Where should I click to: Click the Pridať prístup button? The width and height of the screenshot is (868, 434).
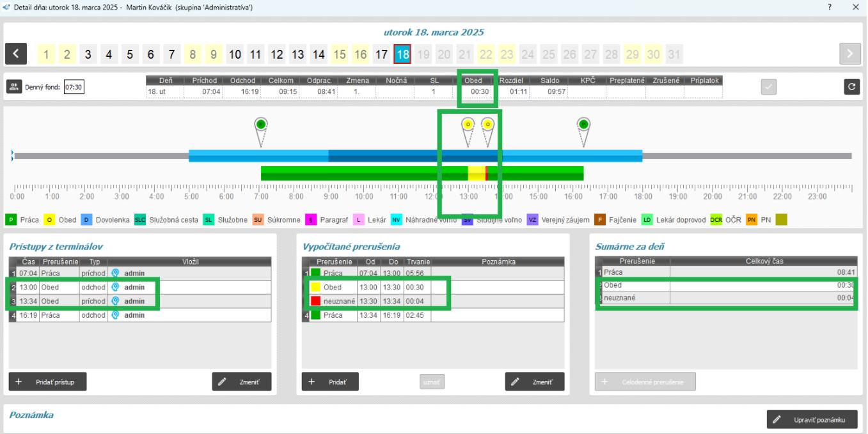pyautogui.click(x=48, y=382)
